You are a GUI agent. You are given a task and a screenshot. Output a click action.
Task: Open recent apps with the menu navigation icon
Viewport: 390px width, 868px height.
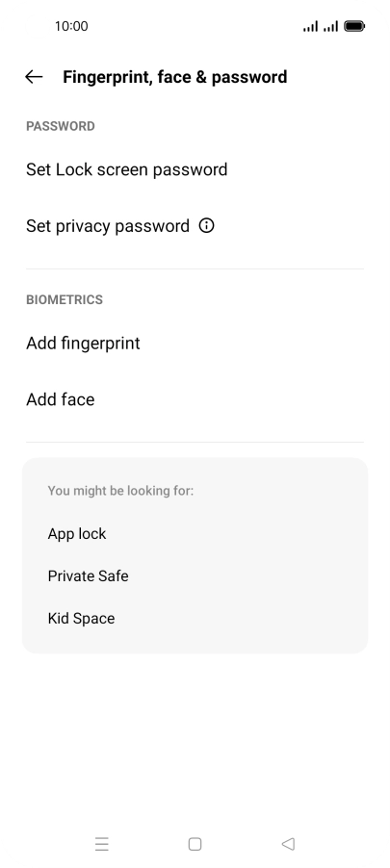102,844
